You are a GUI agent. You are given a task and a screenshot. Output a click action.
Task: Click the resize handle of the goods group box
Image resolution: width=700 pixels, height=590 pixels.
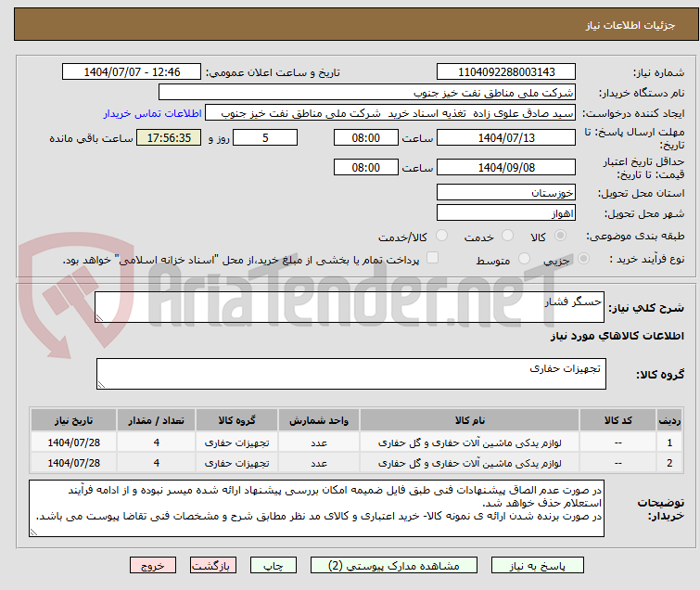click(101, 385)
